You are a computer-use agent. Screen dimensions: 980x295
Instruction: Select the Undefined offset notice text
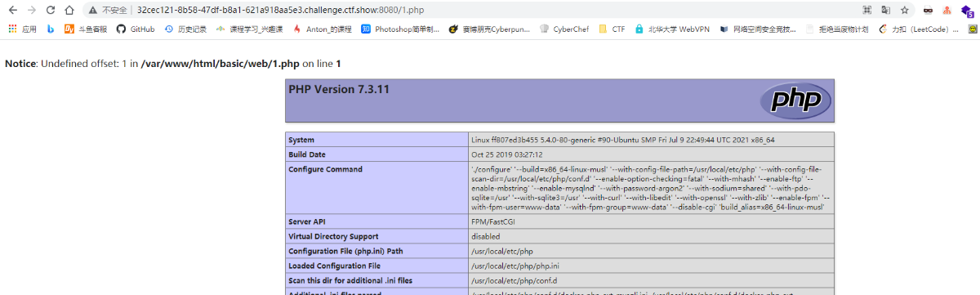click(x=173, y=63)
